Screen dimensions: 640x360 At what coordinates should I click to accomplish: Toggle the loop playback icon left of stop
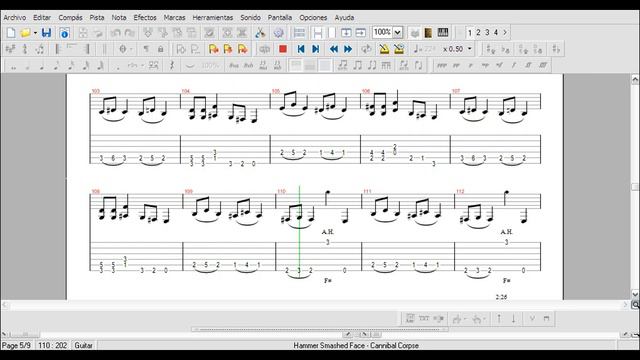(x=264, y=49)
